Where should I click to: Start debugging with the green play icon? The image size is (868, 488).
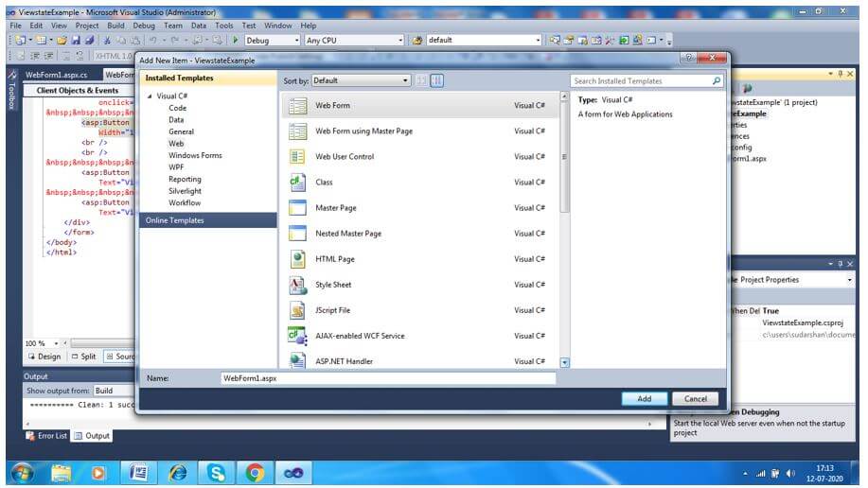point(236,40)
